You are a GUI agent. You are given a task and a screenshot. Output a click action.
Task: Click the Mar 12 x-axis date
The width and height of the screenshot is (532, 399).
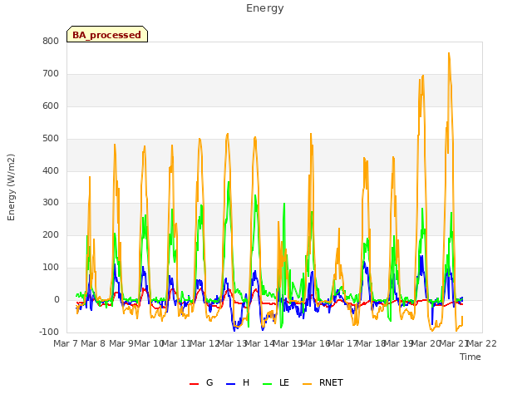pyautogui.click(x=204, y=343)
